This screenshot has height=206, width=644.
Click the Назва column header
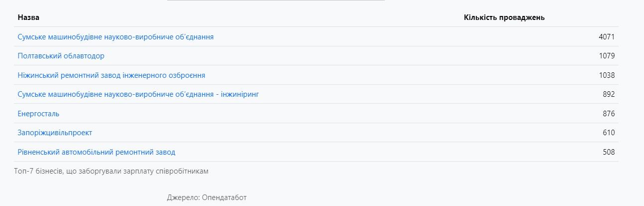click(x=28, y=17)
